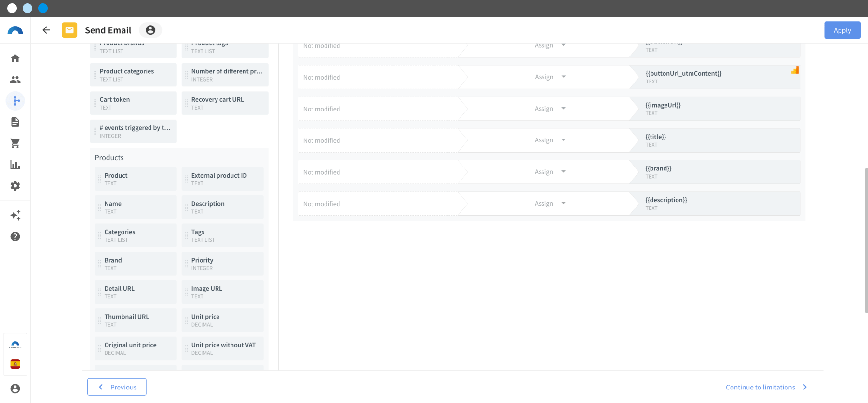Screen dimensions: 868x403
Task: Open the bar chart analytics icon
Action: tap(15, 165)
